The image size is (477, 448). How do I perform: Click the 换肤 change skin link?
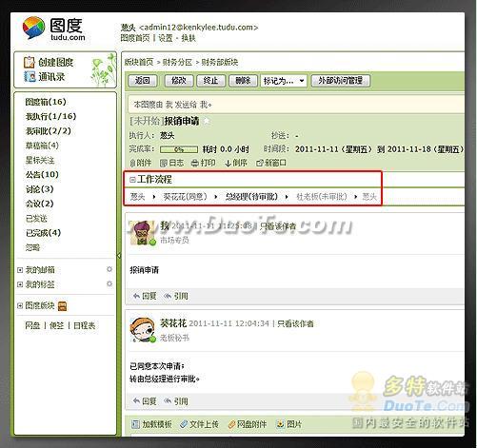pos(189,38)
